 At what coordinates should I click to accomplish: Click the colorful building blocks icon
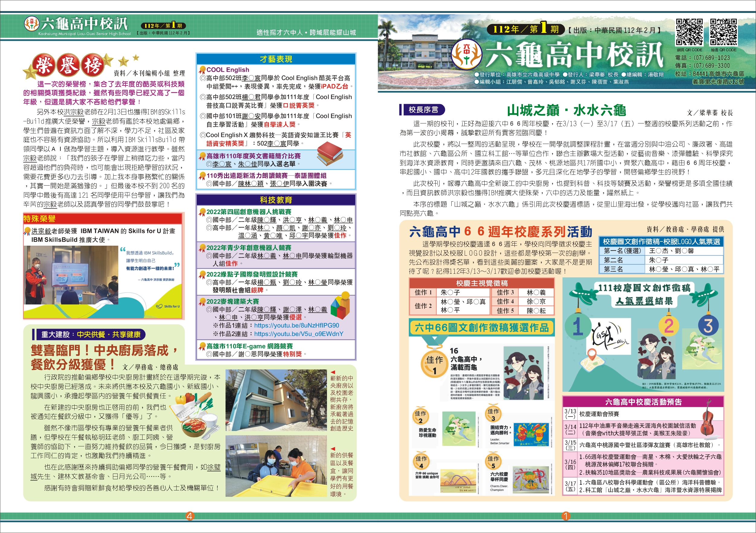click(340, 306)
